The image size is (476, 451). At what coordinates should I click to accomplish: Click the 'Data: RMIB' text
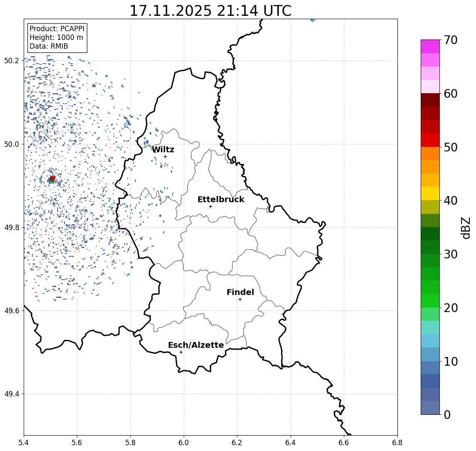(49, 46)
